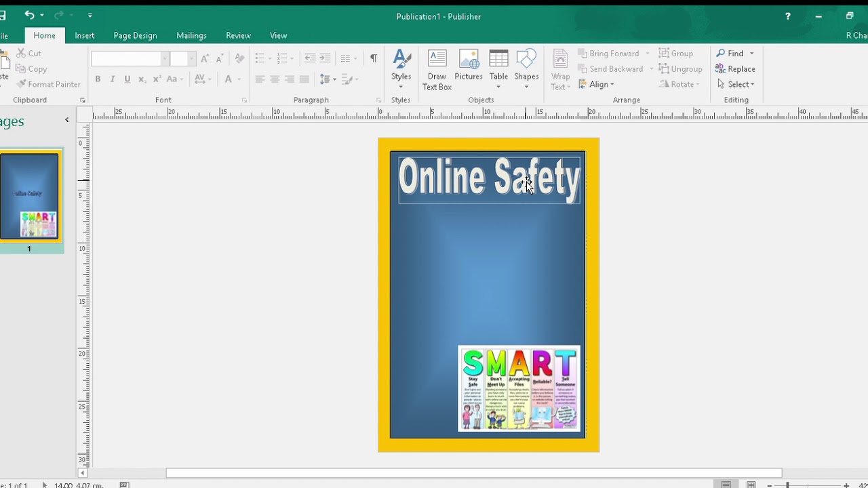The image size is (868, 488).
Task: Open the Home ribbon tab
Action: click(44, 35)
